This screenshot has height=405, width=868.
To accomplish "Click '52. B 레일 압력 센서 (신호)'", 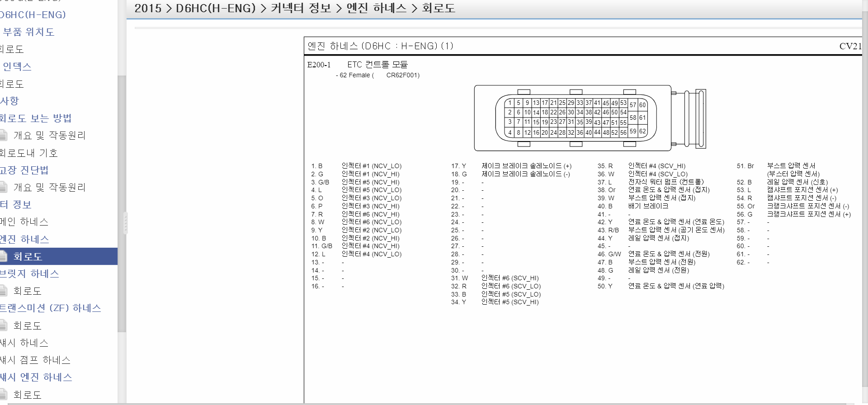I will click(x=782, y=182).
